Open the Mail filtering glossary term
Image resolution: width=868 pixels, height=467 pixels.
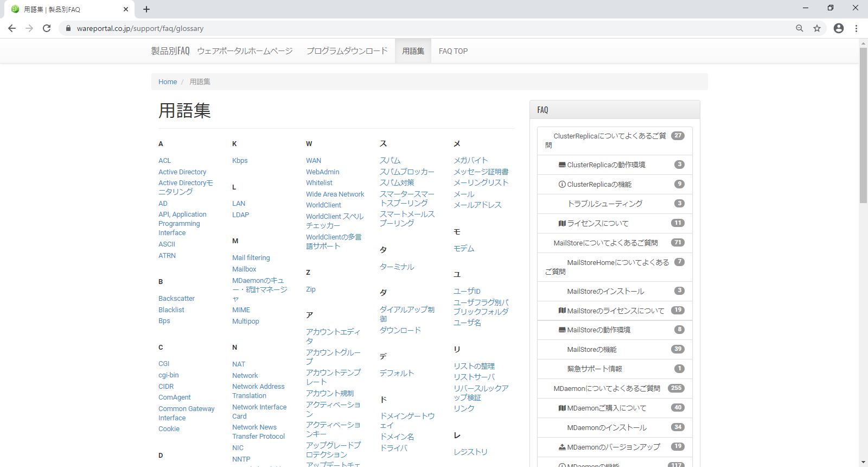[251, 258]
